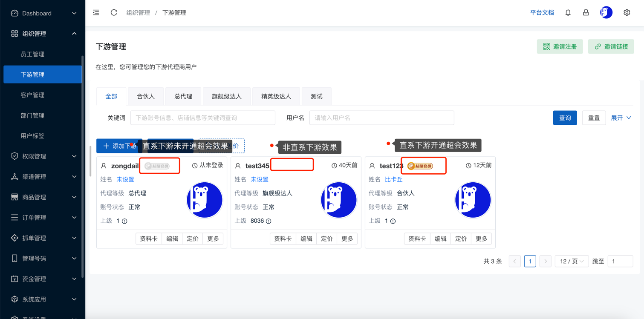644x319 pixels.
Task: Collapse the sidebar menu icon
Action: pyautogui.click(x=96, y=13)
